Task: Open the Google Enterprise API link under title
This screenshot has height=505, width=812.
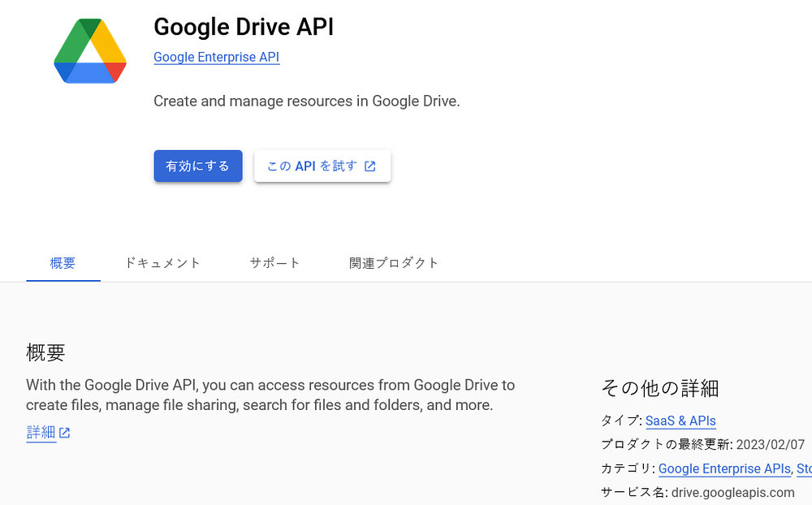Action: click(x=217, y=57)
